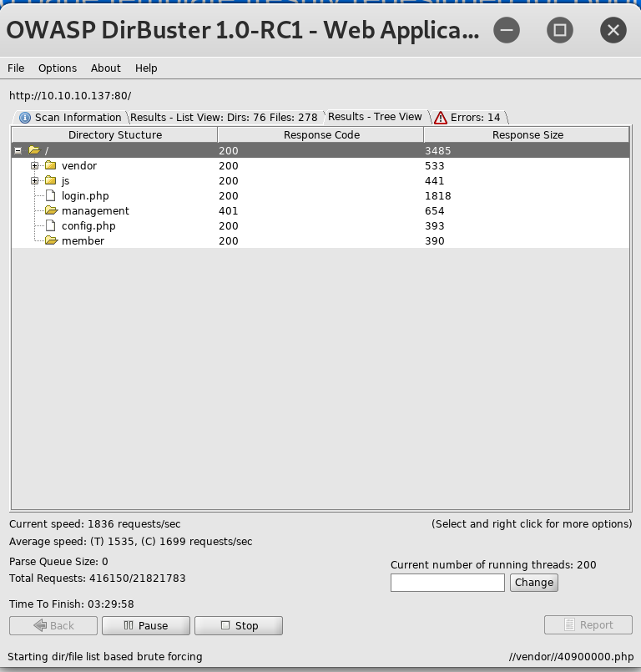Select the js tree row label
Viewport: 641px width, 672px height.
(66, 181)
